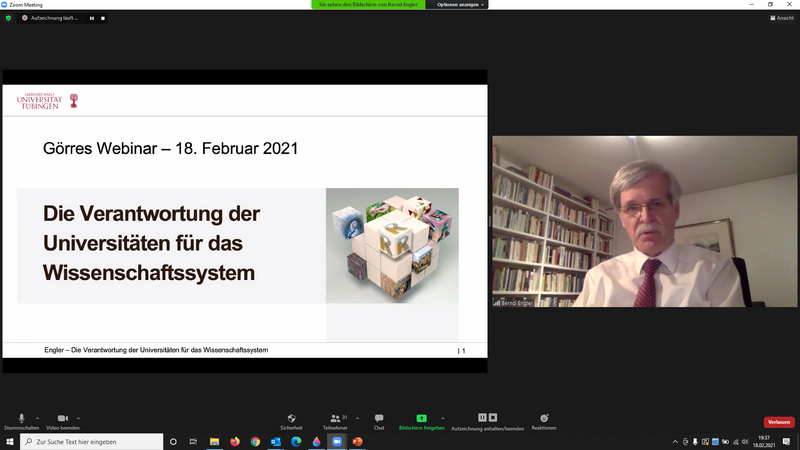Open the Chat panel
This screenshot has height=450, width=800.
click(x=379, y=420)
